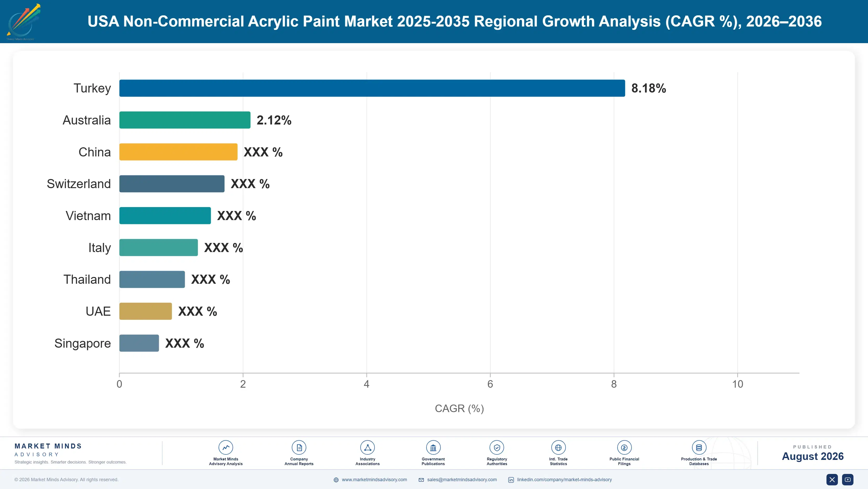
Task: Click the 8.18% value label
Action: pos(649,88)
